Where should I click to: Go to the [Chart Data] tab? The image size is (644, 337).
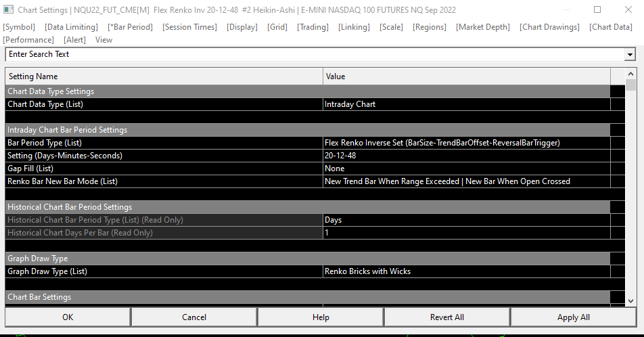610,27
